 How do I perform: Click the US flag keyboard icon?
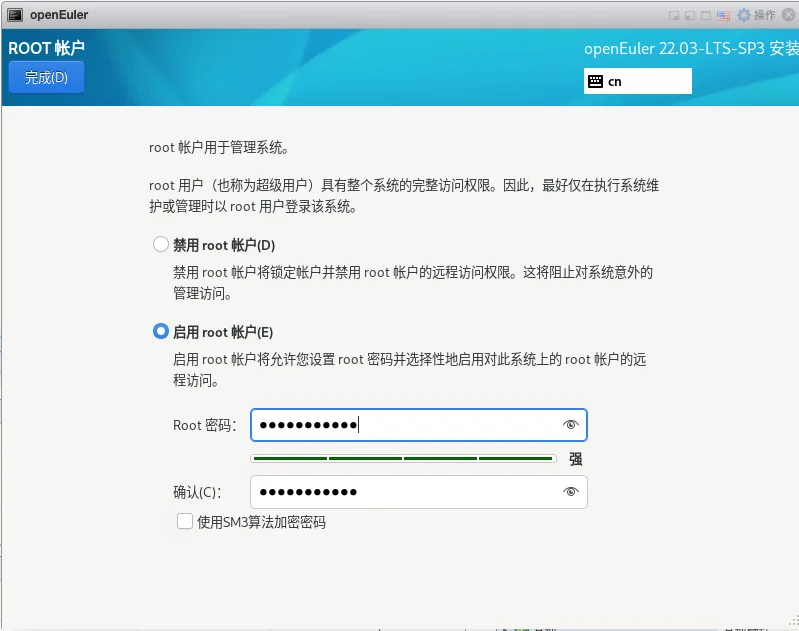pos(723,16)
